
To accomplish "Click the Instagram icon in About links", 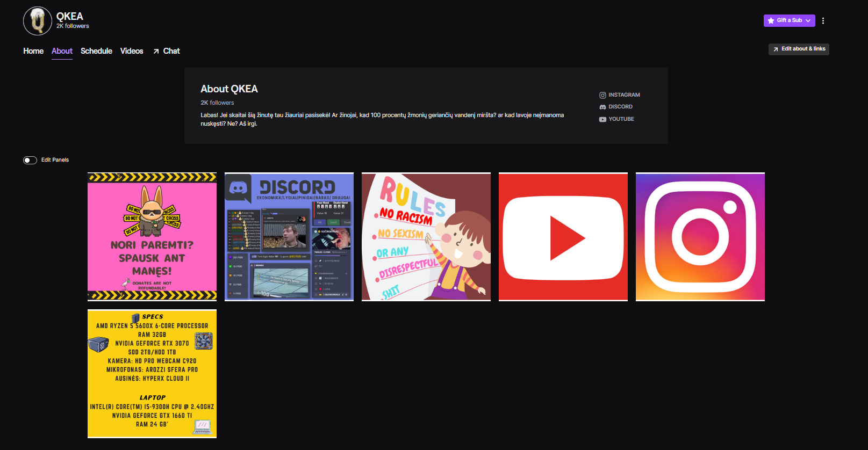I will click(x=602, y=95).
